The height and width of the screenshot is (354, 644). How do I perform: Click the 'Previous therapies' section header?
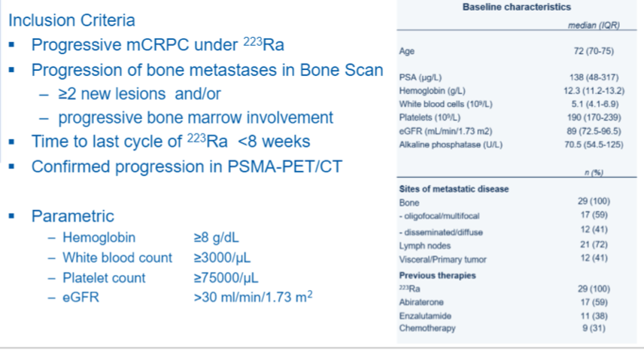pos(437,276)
